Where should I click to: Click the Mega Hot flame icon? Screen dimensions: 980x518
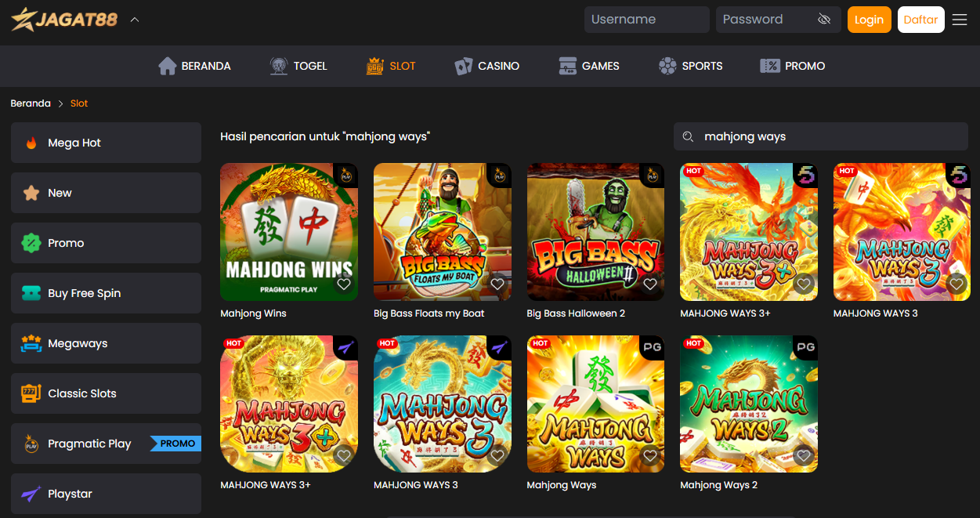[31, 143]
